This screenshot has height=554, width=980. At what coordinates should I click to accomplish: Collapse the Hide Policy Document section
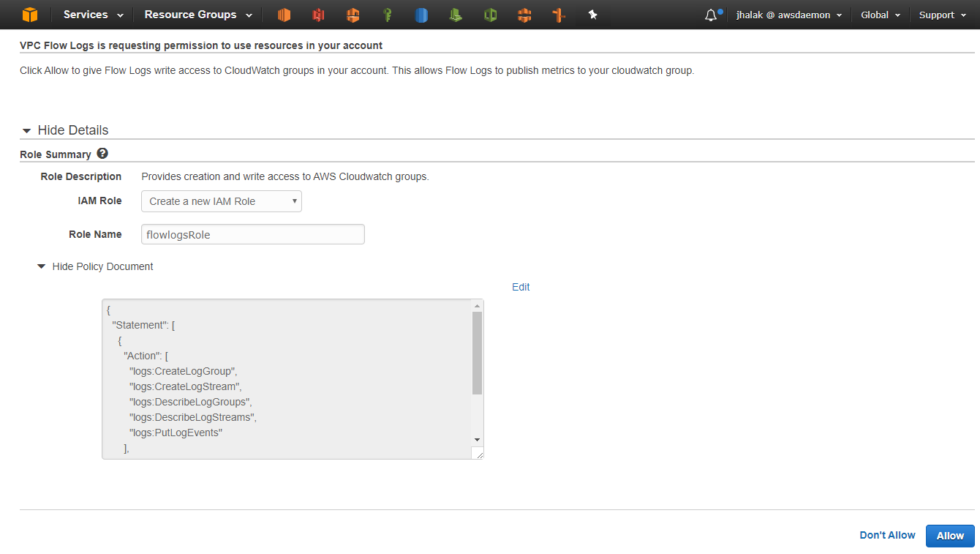(95, 266)
